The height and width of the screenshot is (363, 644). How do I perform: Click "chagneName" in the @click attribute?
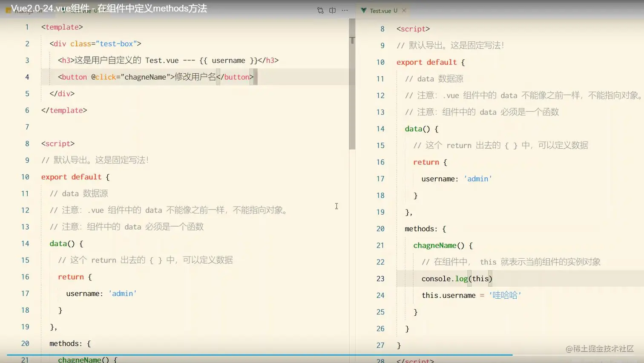pos(145,77)
